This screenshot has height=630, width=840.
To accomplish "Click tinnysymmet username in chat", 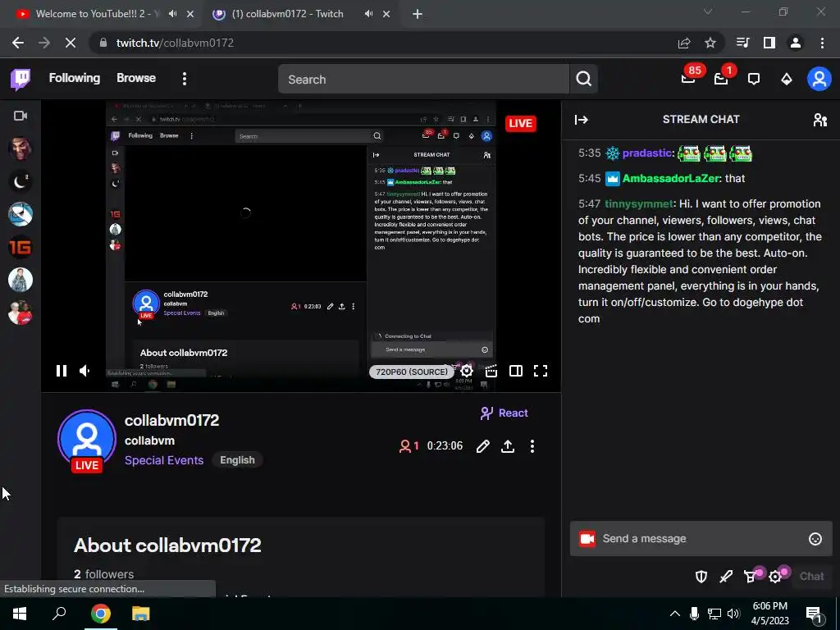I will pos(638,204).
